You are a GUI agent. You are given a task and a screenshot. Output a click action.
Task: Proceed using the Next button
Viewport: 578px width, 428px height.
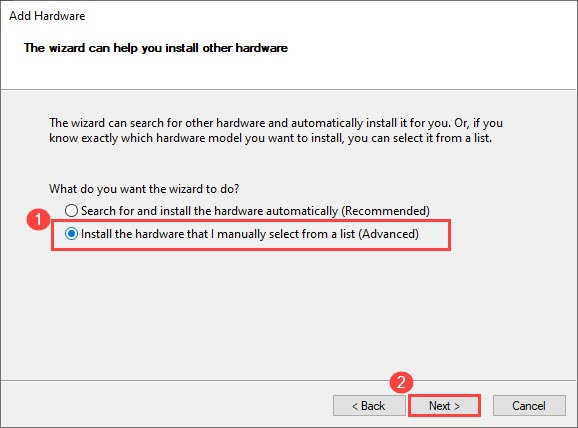445,406
